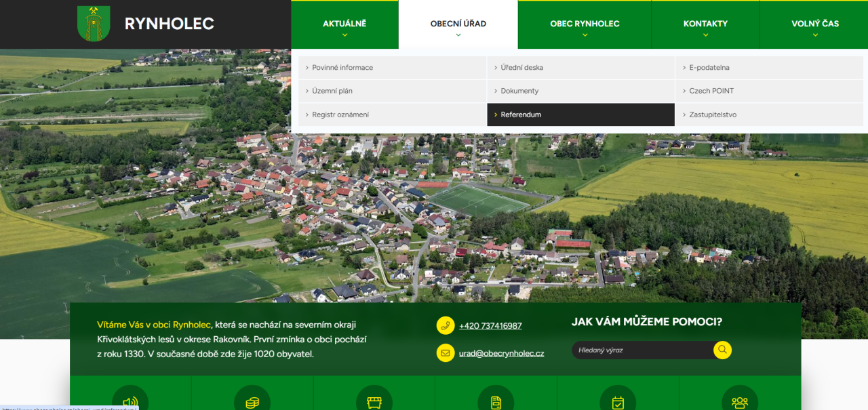Viewport: 868px width, 410px height.
Task: Click the urad@obecrynholec.cz email link
Action: [501, 354]
